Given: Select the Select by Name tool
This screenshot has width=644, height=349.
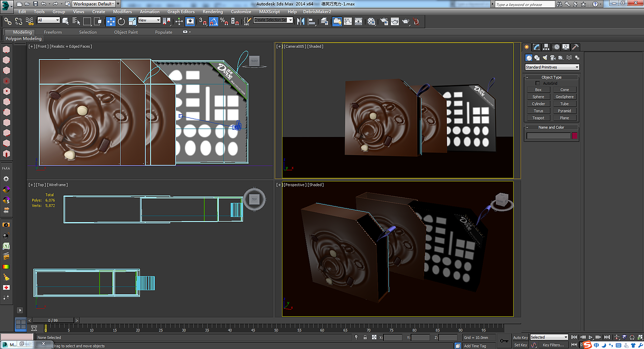Looking at the screenshot, I should click(x=76, y=21).
